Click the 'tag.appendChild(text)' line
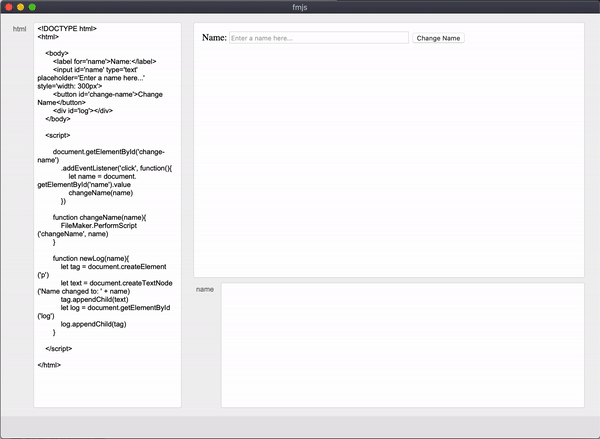The image size is (600, 439). pyautogui.click(x=95, y=299)
